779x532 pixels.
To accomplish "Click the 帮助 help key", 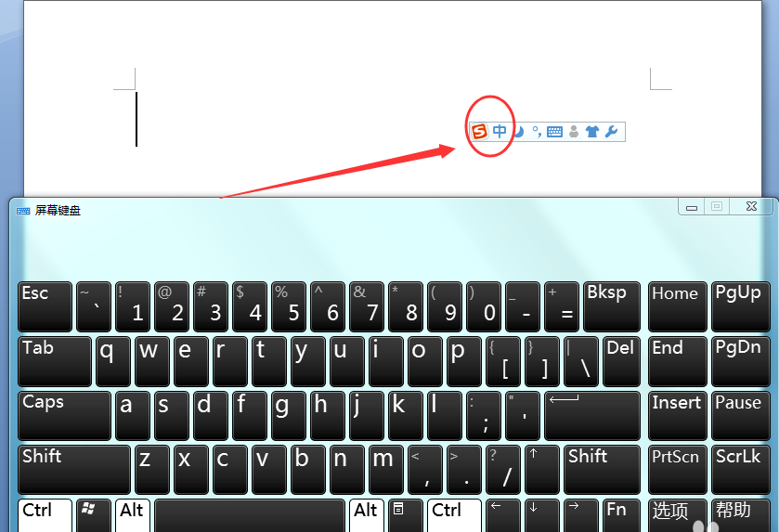I will pyautogui.click(x=740, y=515).
